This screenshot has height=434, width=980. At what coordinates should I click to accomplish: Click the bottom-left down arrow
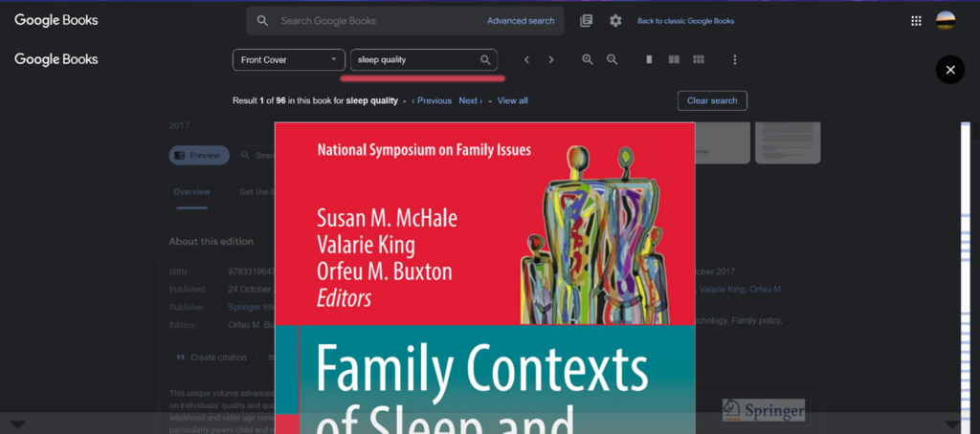tap(17, 425)
